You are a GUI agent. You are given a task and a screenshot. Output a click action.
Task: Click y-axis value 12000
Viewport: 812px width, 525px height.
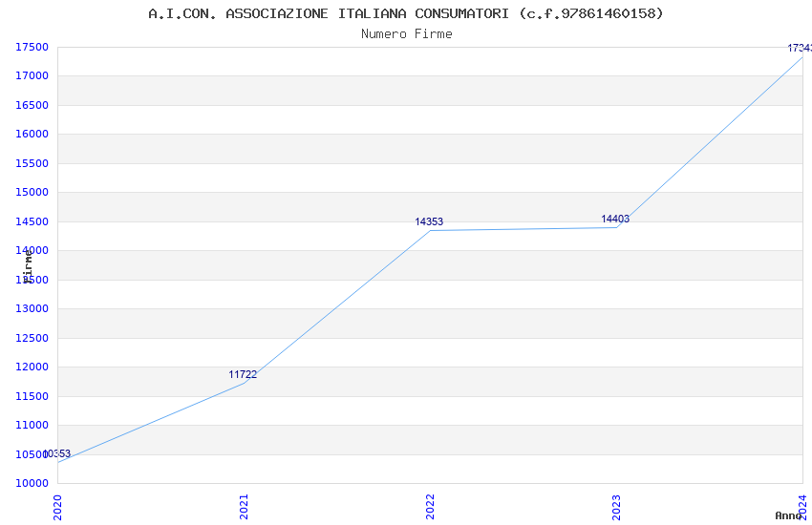[32, 367]
